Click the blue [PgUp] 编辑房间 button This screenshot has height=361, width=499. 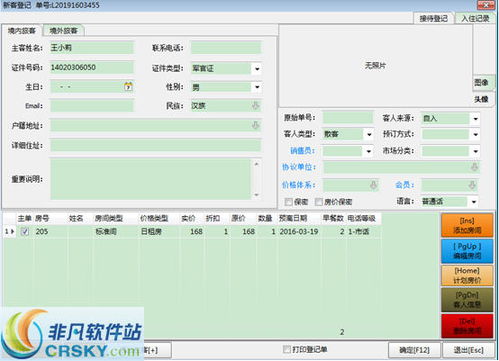467,251
